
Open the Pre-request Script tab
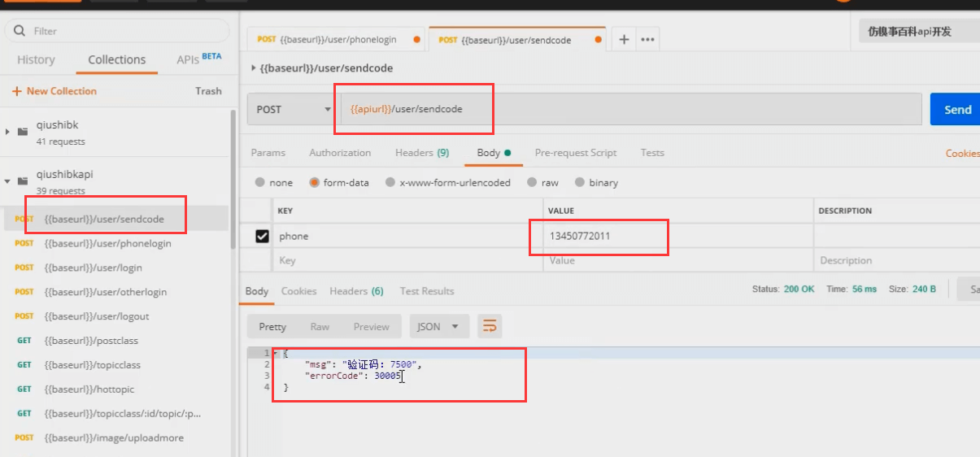tap(576, 152)
